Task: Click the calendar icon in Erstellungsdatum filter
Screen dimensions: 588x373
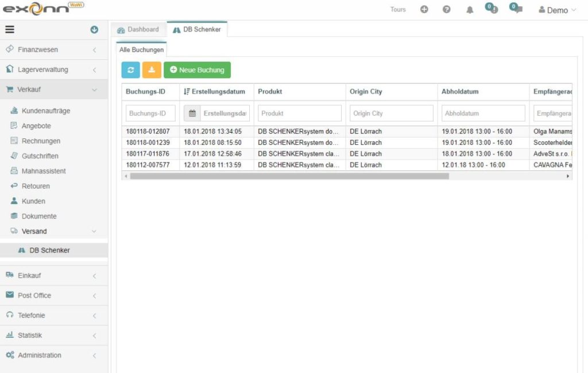Action: click(192, 113)
